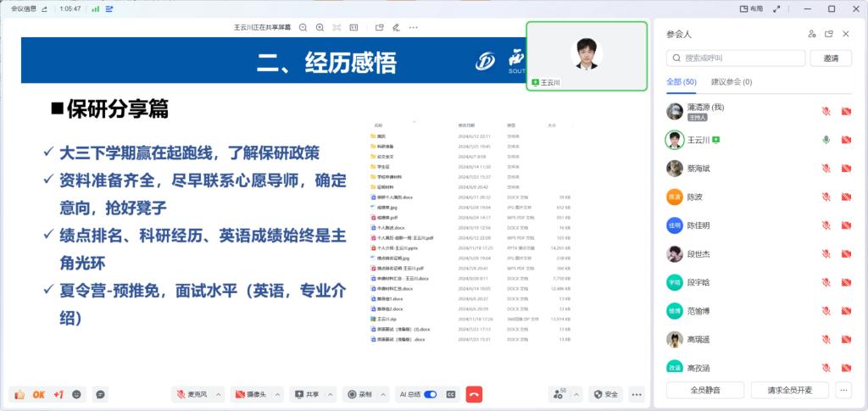Zoom out of the shared screen
Viewport: 868px width, 411px height.
tap(303, 27)
